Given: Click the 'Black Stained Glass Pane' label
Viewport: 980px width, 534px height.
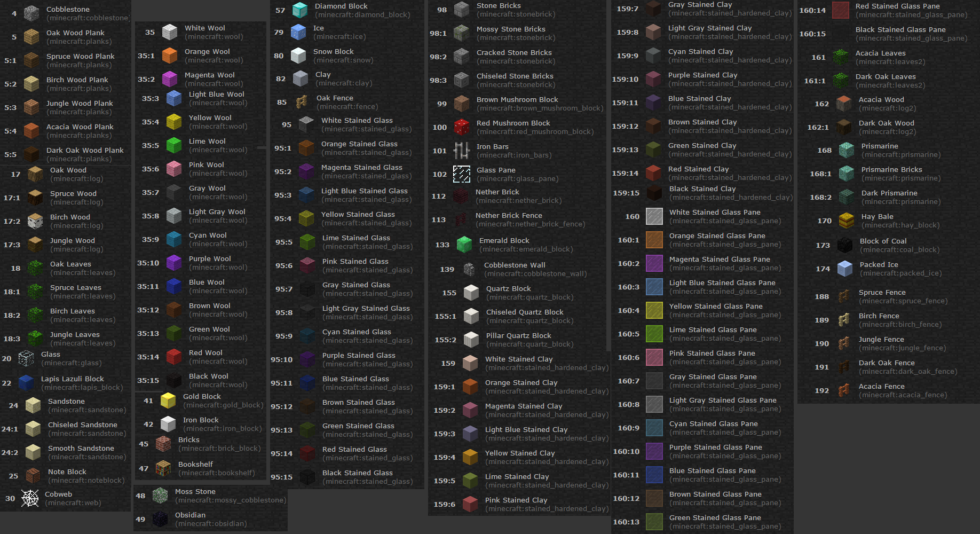Looking at the screenshot, I should coord(900,29).
